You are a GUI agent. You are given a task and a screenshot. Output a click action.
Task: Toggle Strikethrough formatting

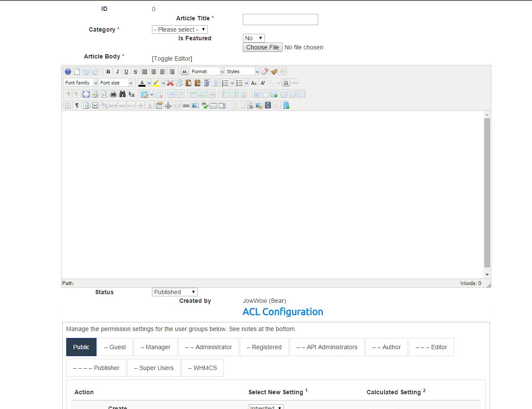coord(135,71)
